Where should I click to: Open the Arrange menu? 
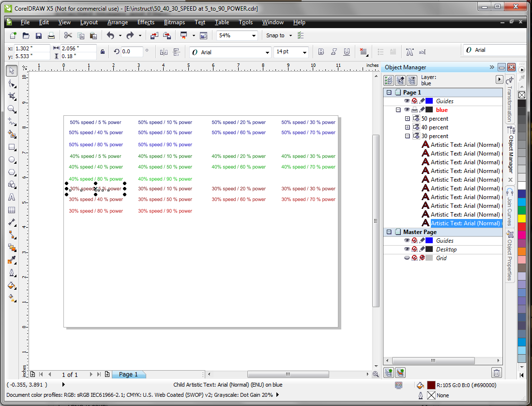click(118, 22)
